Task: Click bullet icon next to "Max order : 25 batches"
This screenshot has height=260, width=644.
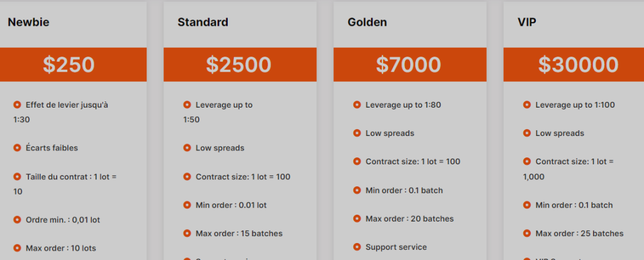Action: 527,234
